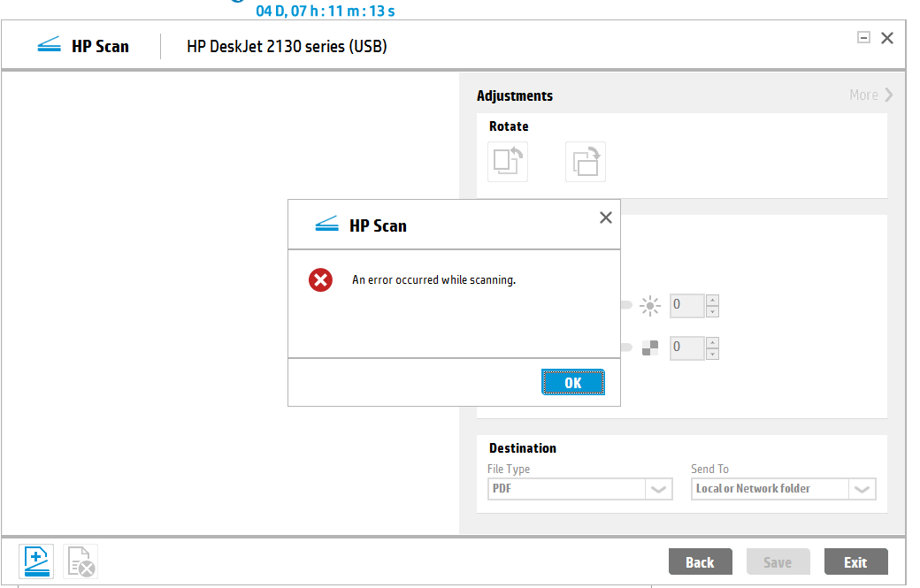Rotate the scan clockwise
The height and width of the screenshot is (588, 920).
[586, 162]
